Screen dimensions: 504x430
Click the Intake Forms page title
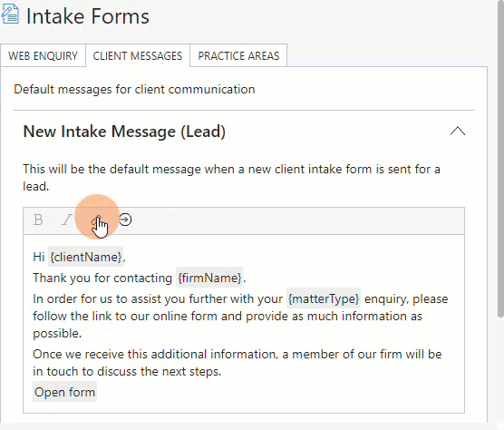tap(88, 16)
